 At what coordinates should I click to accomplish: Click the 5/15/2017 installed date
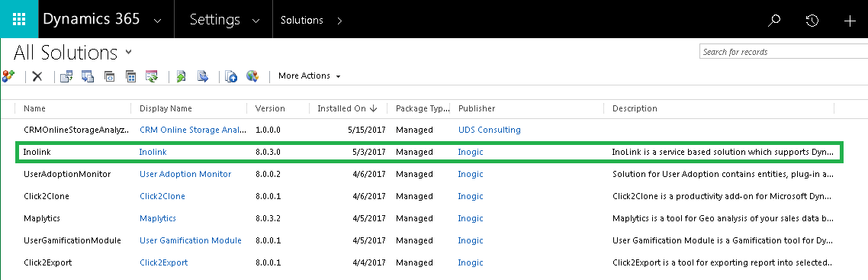pyautogui.click(x=366, y=130)
